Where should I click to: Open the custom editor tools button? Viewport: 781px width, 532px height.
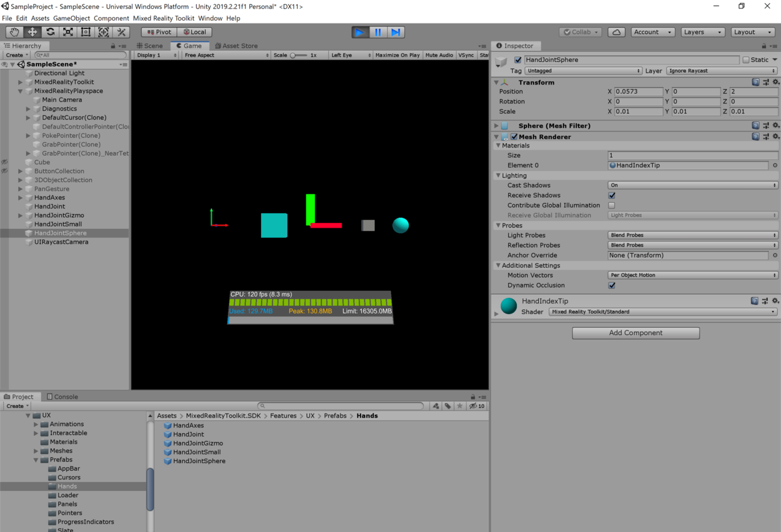(x=121, y=32)
